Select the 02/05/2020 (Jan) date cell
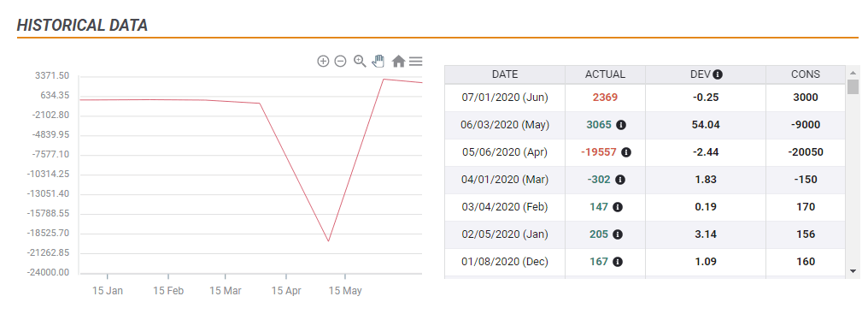This screenshot has width=868, height=320. pyautogui.click(x=505, y=234)
